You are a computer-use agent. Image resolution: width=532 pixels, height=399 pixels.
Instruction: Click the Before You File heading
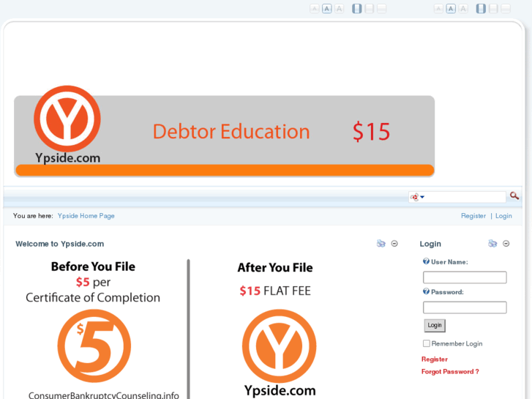(93, 267)
